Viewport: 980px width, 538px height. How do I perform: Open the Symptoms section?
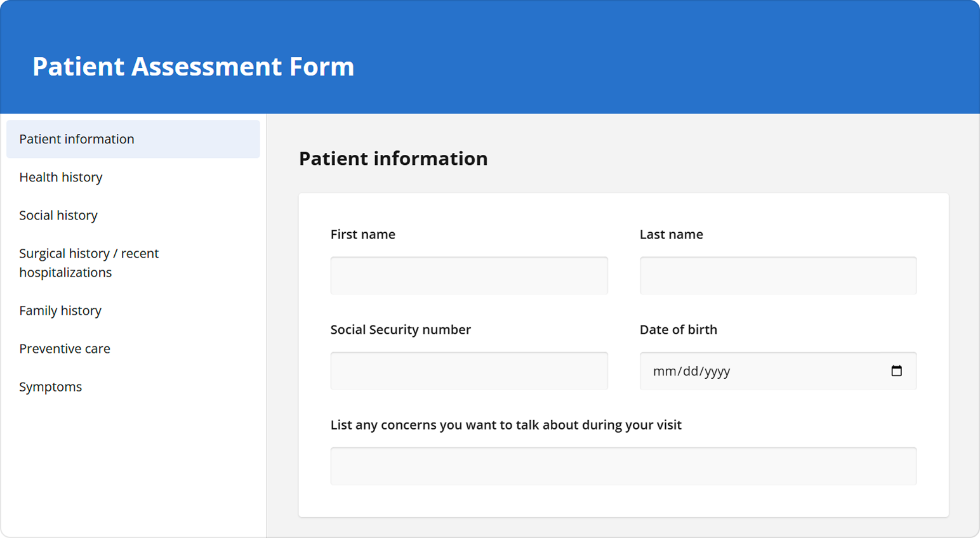pyautogui.click(x=51, y=386)
